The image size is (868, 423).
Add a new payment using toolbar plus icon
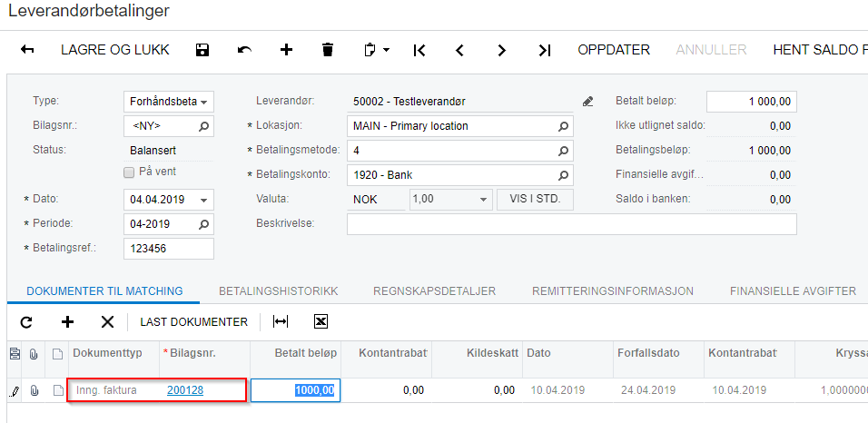click(x=286, y=50)
